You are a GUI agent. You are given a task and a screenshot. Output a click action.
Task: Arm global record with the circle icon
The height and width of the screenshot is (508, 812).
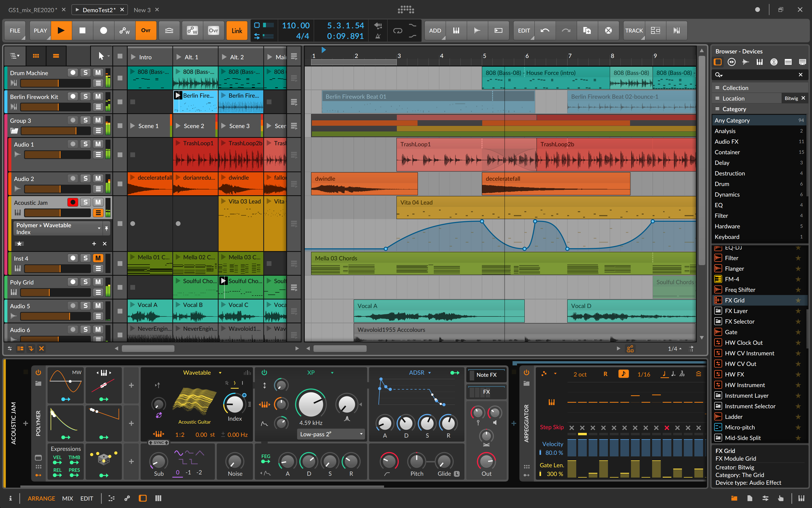[103, 31]
